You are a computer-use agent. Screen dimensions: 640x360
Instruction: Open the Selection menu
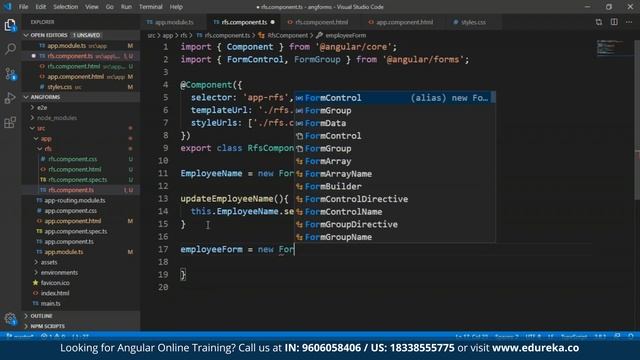click(x=66, y=7)
